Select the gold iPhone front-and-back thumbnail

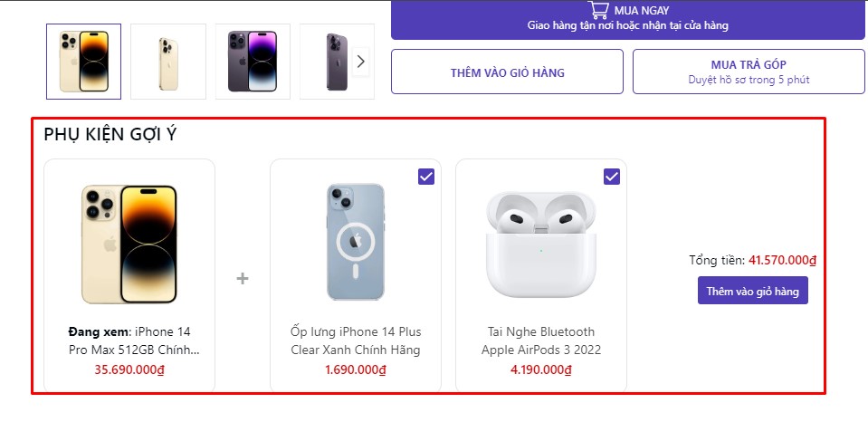pos(83,62)
